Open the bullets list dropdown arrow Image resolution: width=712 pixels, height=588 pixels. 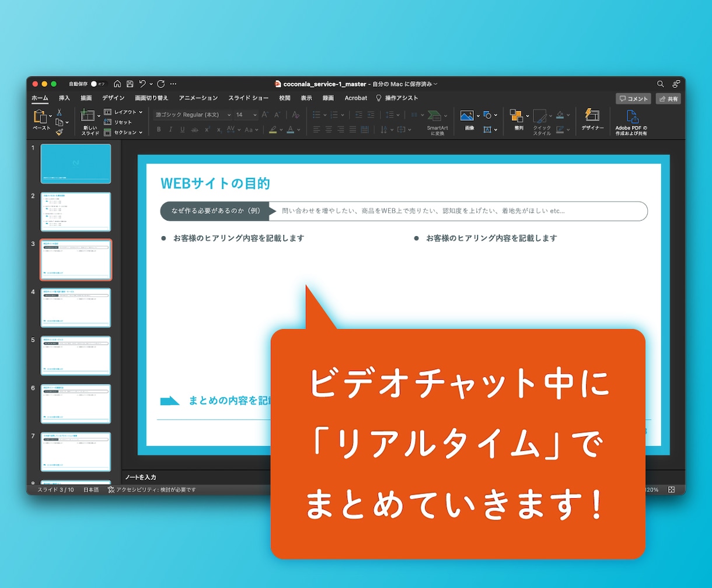[324, 115]
